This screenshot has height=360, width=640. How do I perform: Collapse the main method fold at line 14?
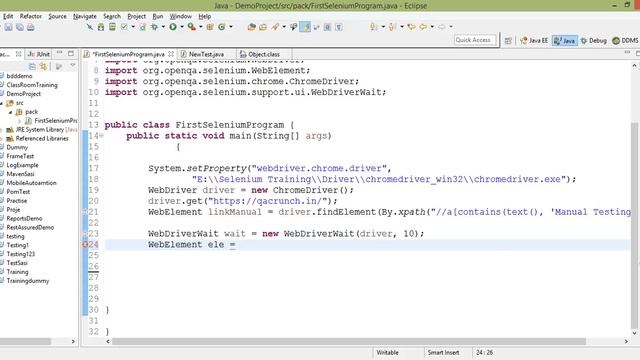(x=101, y=136)
